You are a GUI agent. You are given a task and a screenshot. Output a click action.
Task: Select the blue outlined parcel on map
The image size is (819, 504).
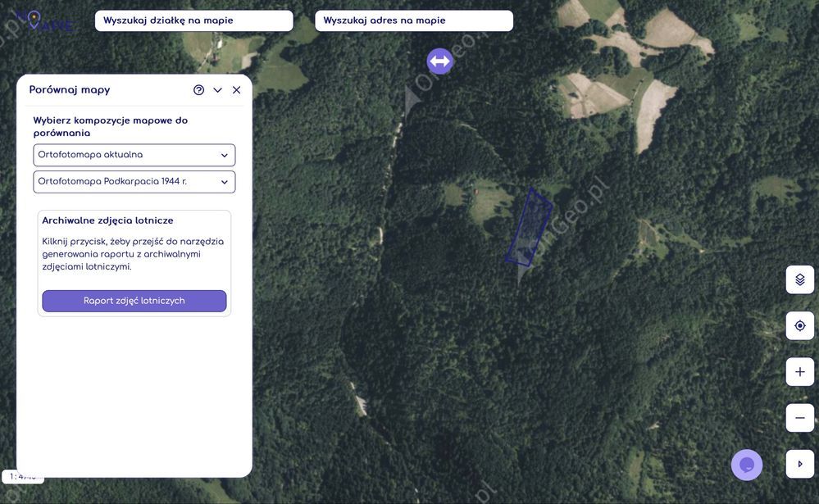coord(529,228)
